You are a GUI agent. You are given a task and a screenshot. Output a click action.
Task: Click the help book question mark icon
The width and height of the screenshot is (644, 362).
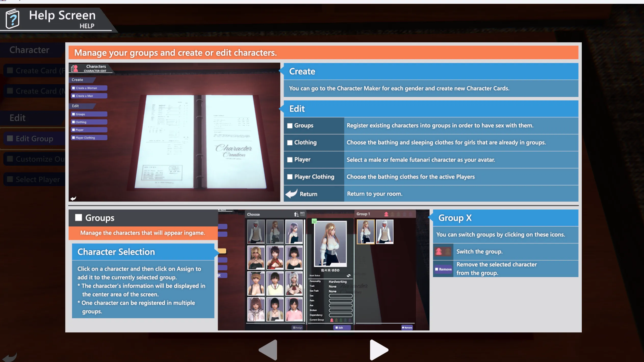[12, 18]
